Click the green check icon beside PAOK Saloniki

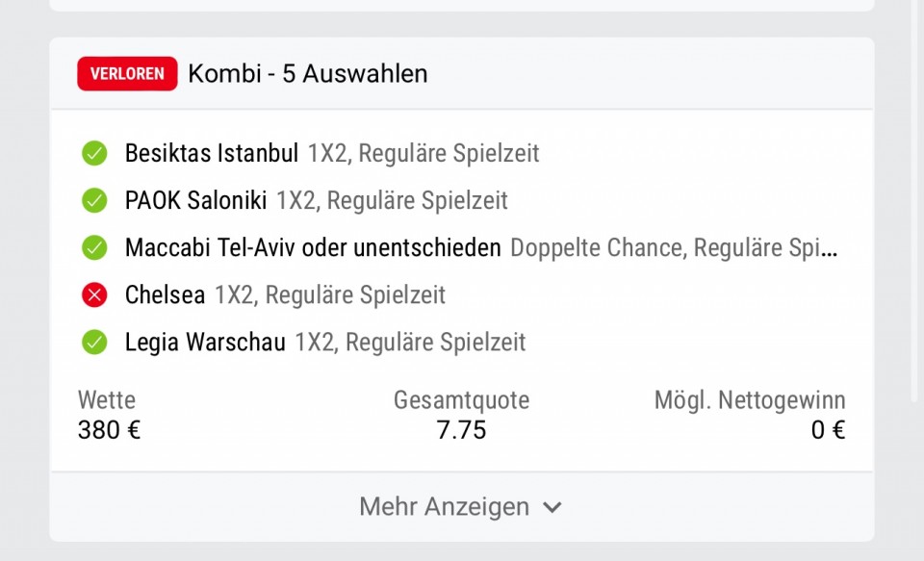coord(94,200)
